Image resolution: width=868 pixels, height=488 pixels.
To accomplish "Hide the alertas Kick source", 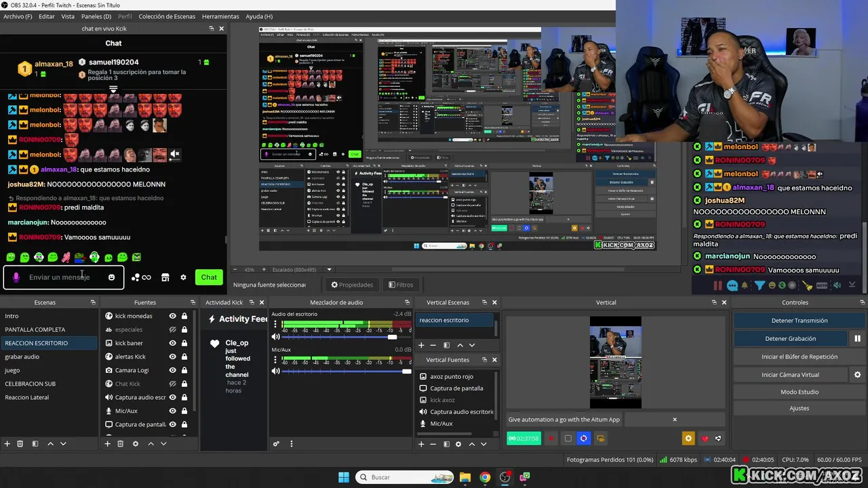I will (x=172, y=357).
